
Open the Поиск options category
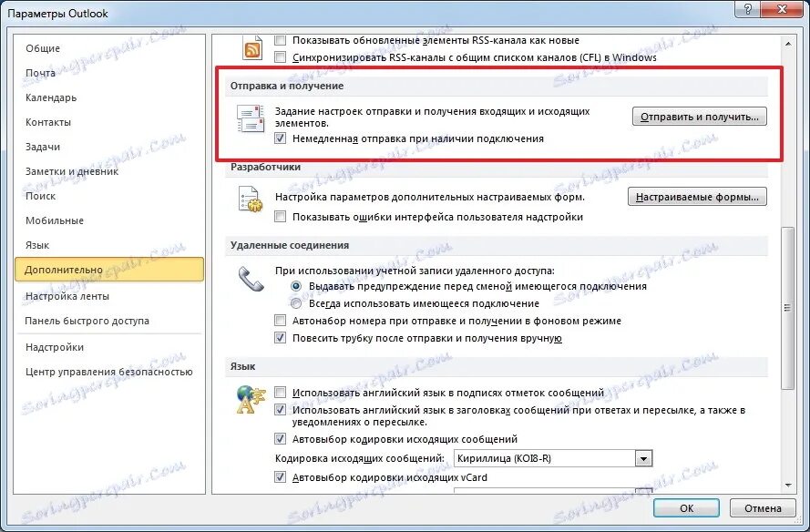click(109, 196)
